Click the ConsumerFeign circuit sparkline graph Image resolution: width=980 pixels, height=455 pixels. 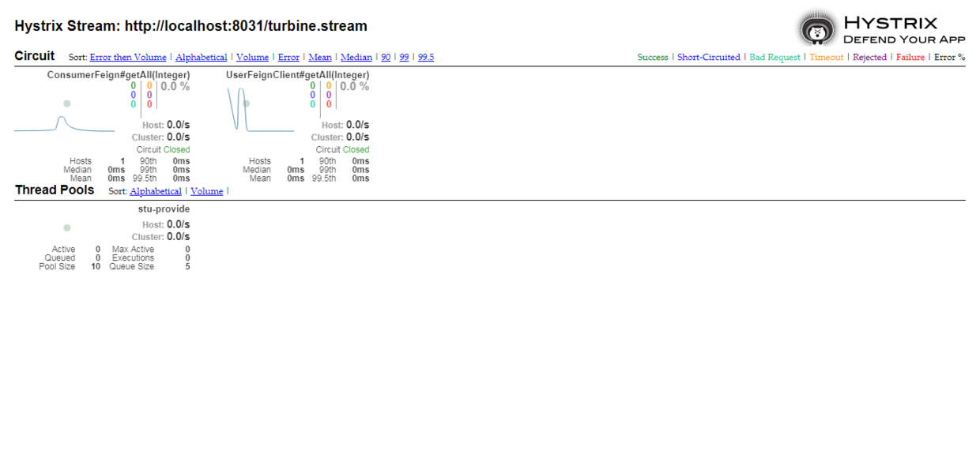(x=64, y=124)
